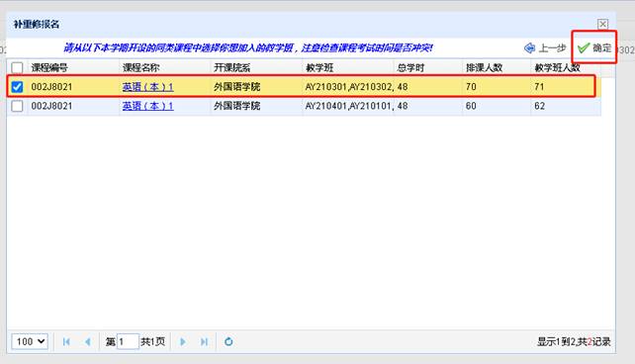Click the 排课人数 value 60
Viewport: 635px width, 364px height.
point(471,106)
